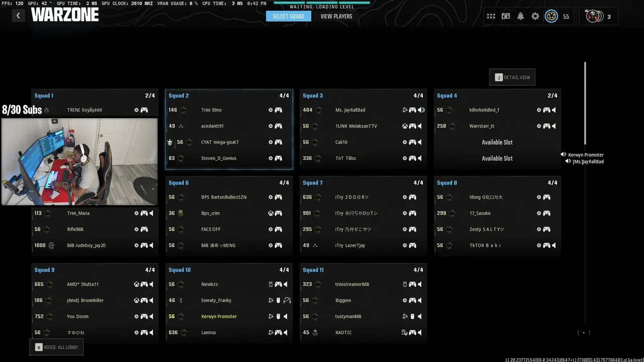Click Kerwyn Promoter voice chat indicator

(582, 155)
